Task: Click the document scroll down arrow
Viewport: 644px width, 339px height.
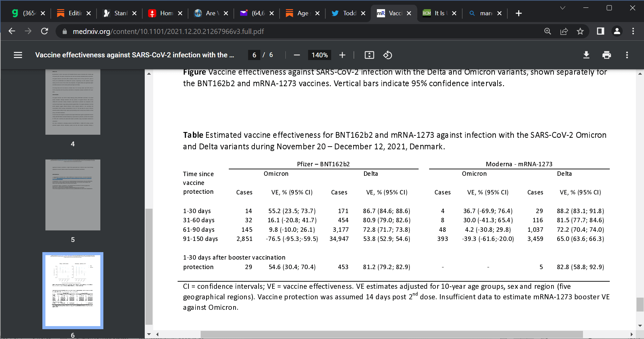Action: point(640,326)
